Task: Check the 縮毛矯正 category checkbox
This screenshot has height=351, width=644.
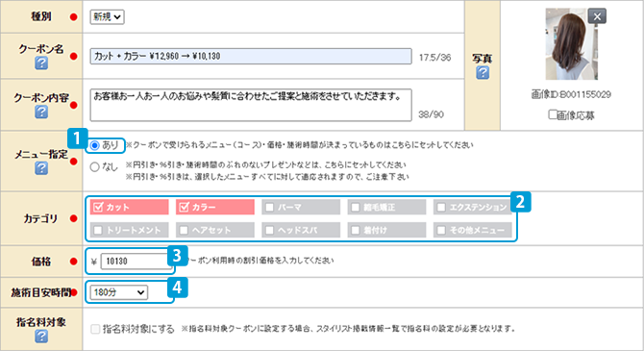Action: [x=356, y=207]
